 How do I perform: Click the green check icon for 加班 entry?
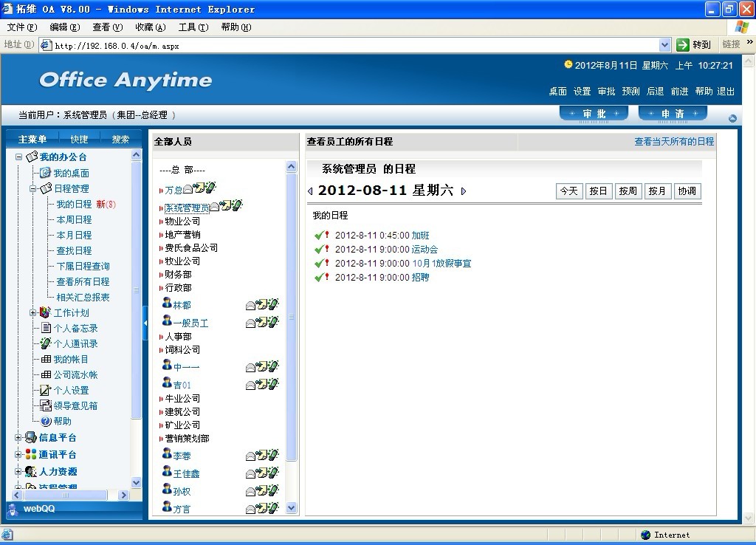[318, 236]
